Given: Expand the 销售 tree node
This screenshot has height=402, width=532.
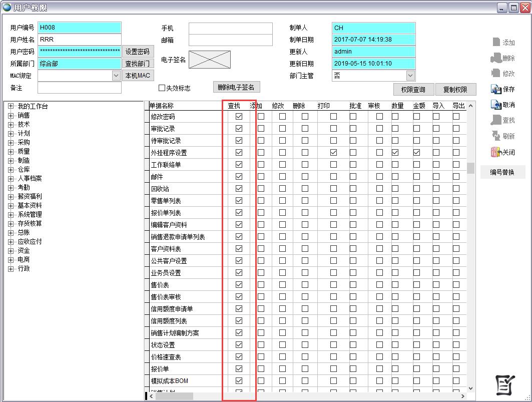Looking at the screenshot, I should point(11,115).
